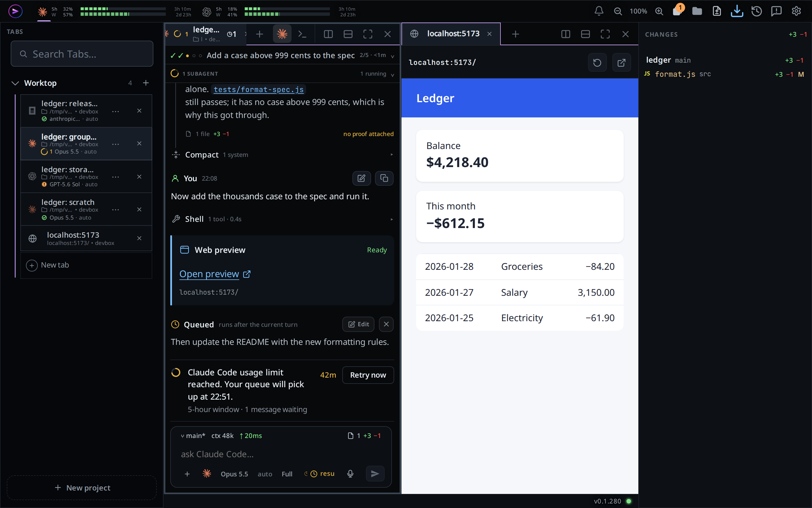Open preview link in Web preview card
The height and width of the screenshot is (508, 812).
[x=215, y=274]
